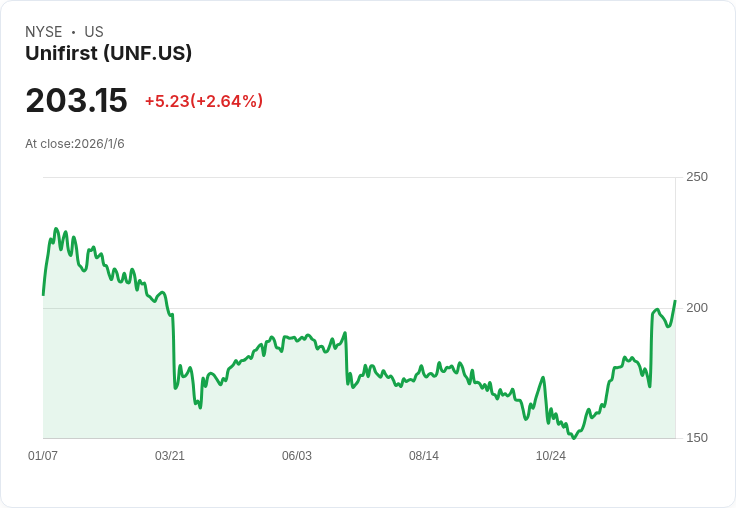The height and width of the screenshot is (508, 736).
Task: Select the 203.15 closing price
Action: 76,101
